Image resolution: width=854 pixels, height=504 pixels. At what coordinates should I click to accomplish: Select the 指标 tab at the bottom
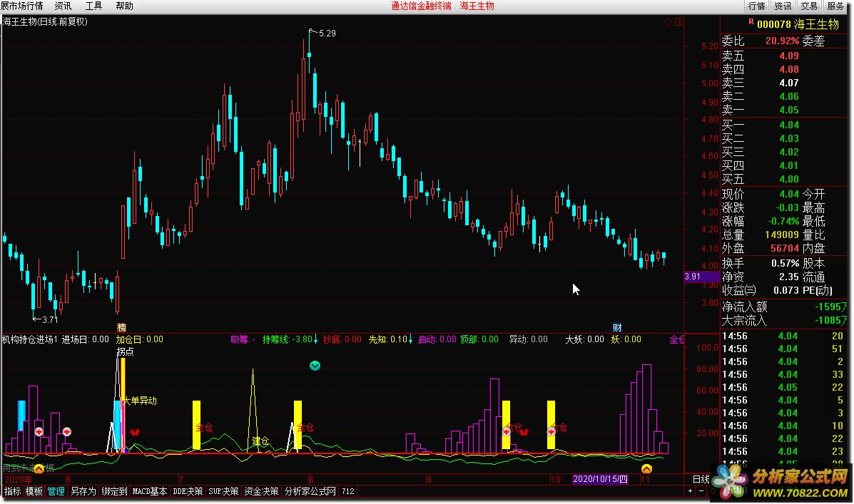coord(13,491)
